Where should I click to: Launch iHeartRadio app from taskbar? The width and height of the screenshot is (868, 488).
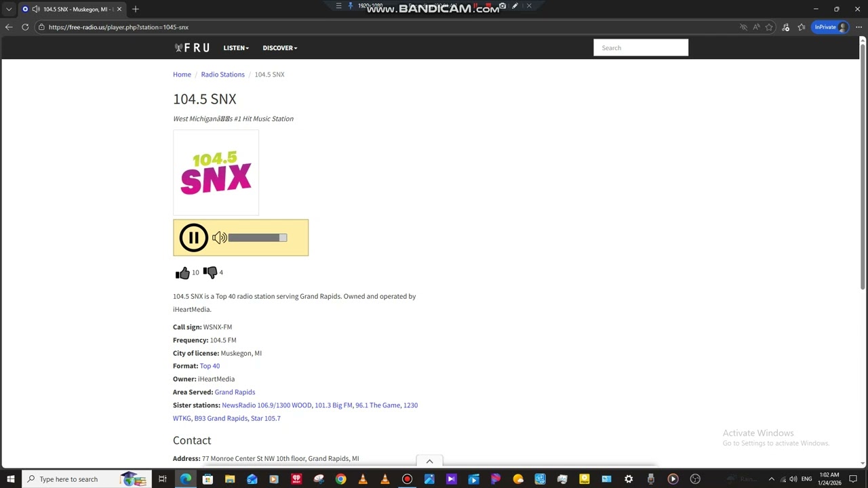pyautogui.click(x=296, y=479)
